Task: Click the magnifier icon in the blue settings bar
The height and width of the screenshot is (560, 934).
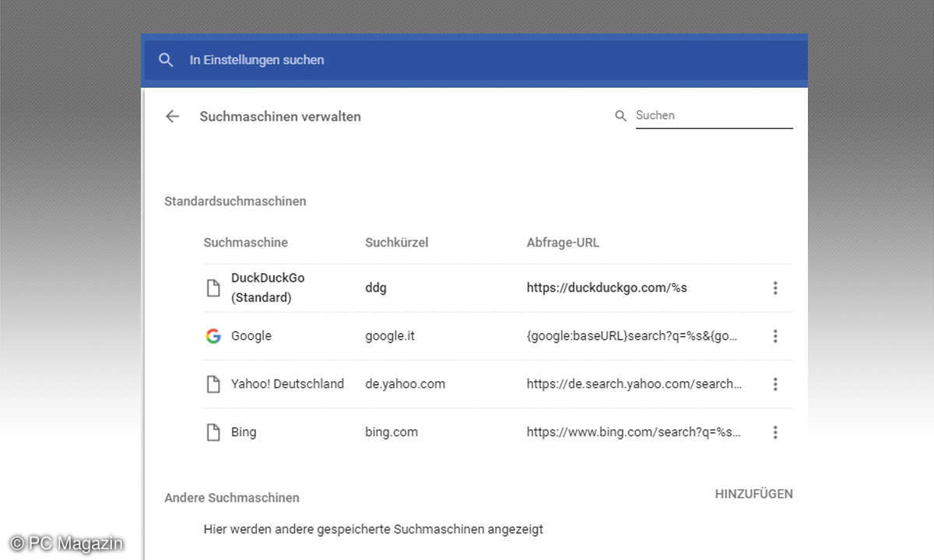Action: 166,60
